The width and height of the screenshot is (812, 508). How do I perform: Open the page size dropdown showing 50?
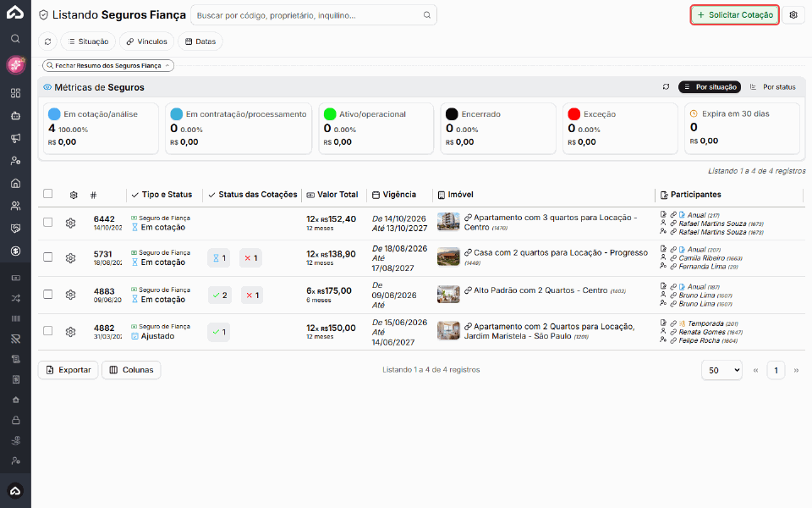coord(722,370)
